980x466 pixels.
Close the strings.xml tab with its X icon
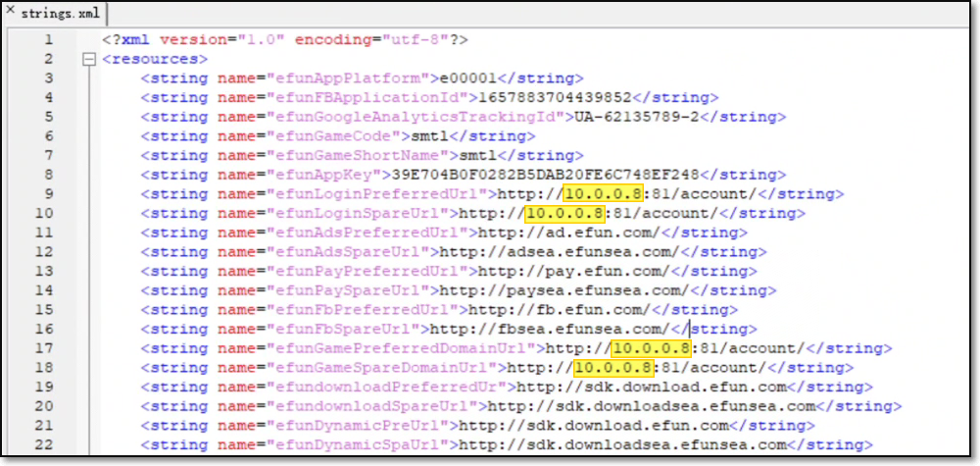coord(10,11)
